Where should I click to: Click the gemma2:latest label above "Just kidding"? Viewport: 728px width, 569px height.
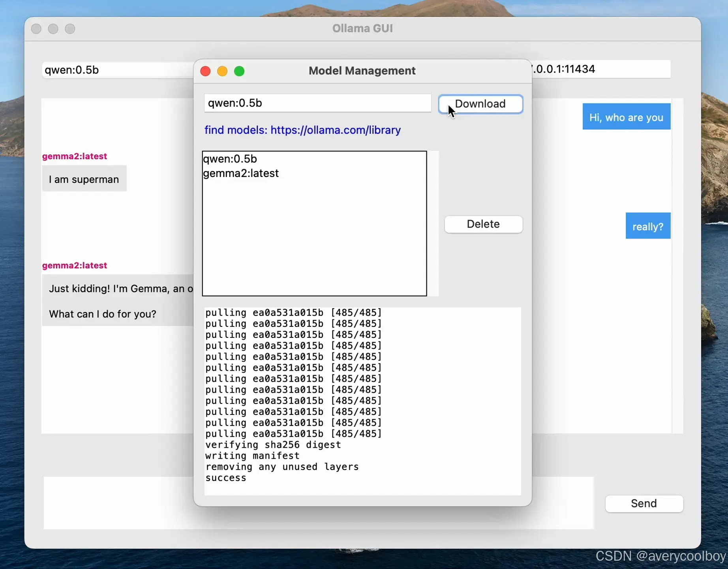(x=75, y=265)
